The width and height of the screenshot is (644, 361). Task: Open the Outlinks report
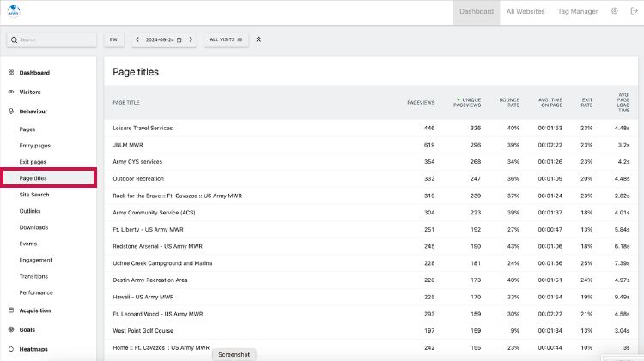click(x=30, y=211)
